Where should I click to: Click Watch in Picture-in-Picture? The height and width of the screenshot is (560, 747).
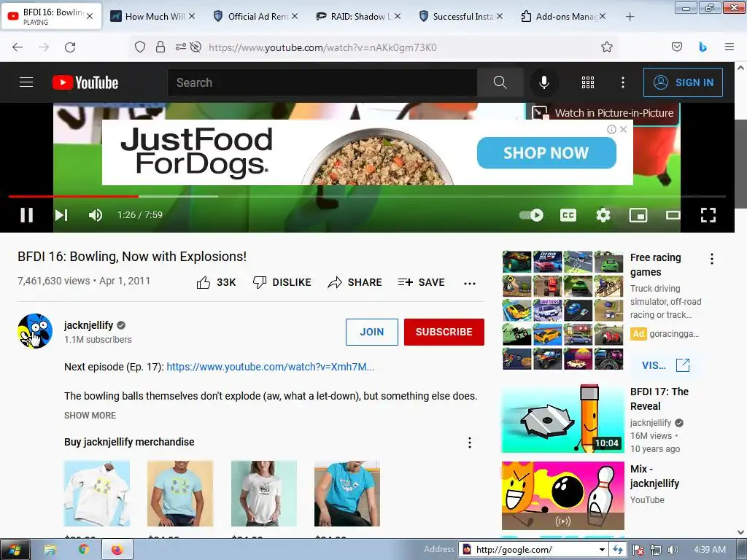click(603, 113)
